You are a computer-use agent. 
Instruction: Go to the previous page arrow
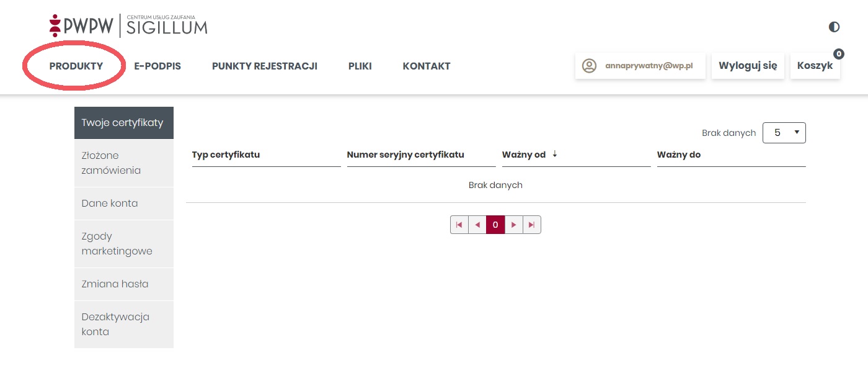pyautogui.click(x=477, y=225)
